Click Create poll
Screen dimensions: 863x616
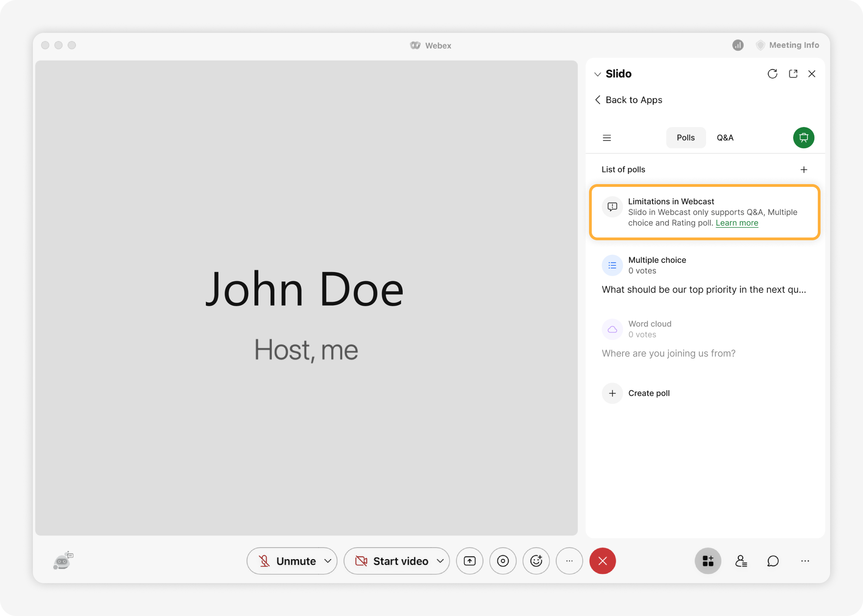pyautogui.click(x=649, y=393)
